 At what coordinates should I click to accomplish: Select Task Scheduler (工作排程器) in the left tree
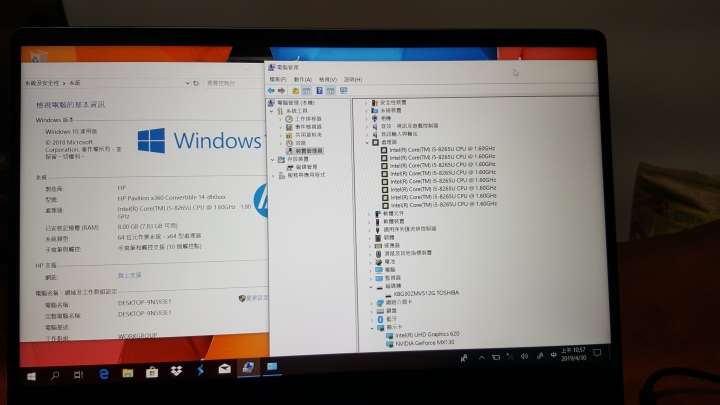pos(308,119)
